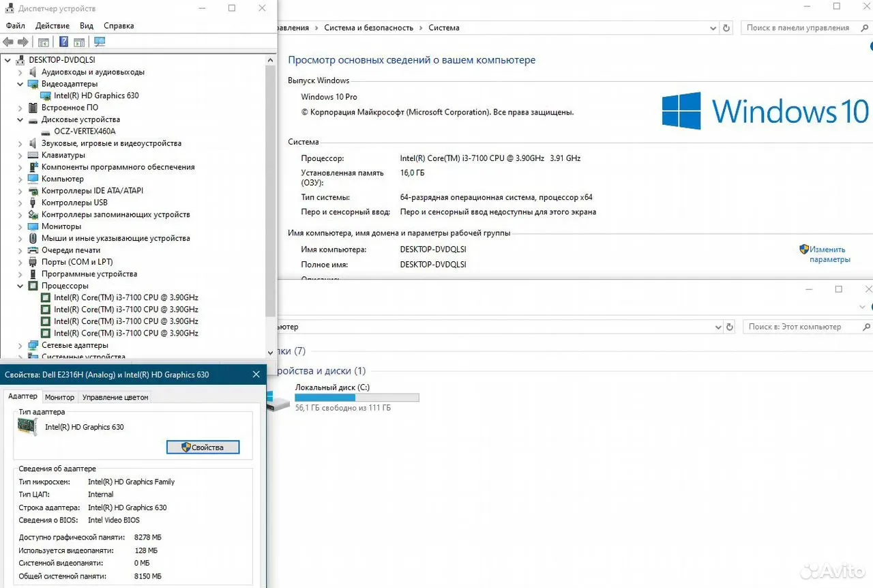Select the Встроенное ПО category label
The height and width of the screenshot is (588, 873).
point(70,108)
